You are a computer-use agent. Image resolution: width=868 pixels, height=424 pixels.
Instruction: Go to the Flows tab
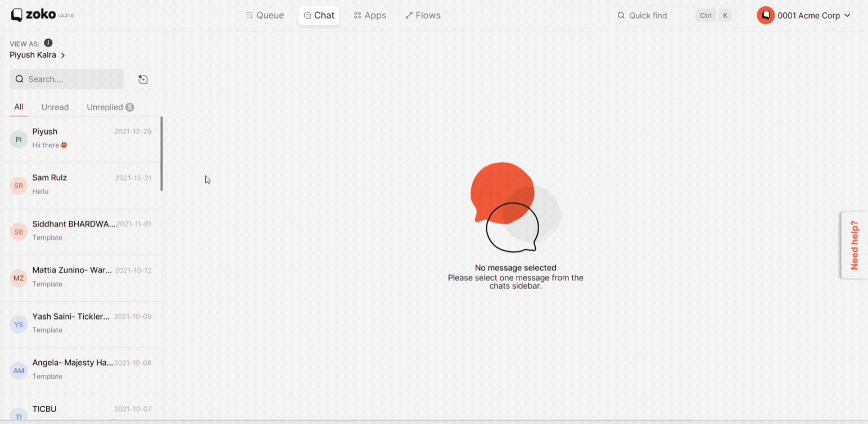[423, 15]
